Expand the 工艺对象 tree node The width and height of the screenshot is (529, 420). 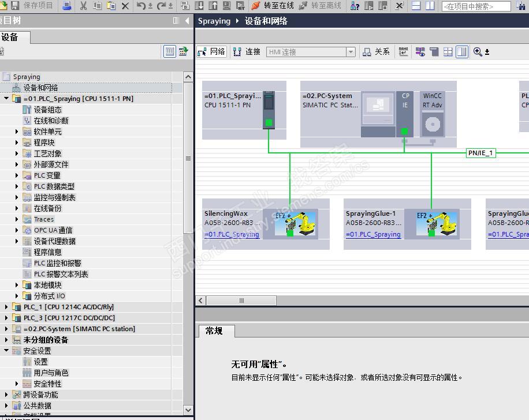click(x=17, y=153)
